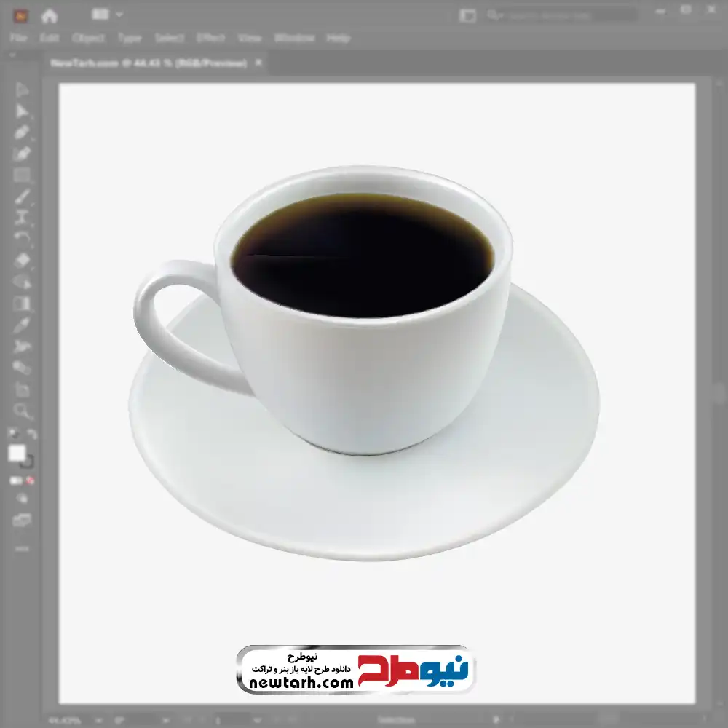Select the Paintbrush tool
This screenshot has width=728, height=728.
[x=22, y=196]
